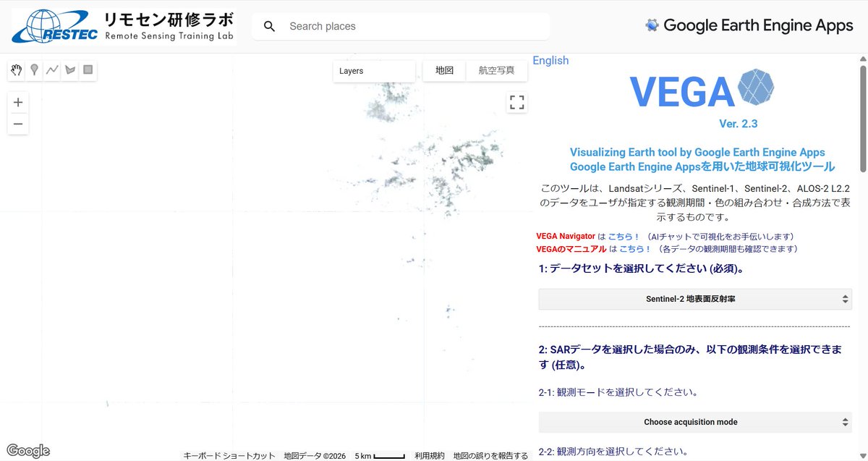Click the Google Earth Engine Apps logo
The image size is (868, 461).
tap(749, 25)
